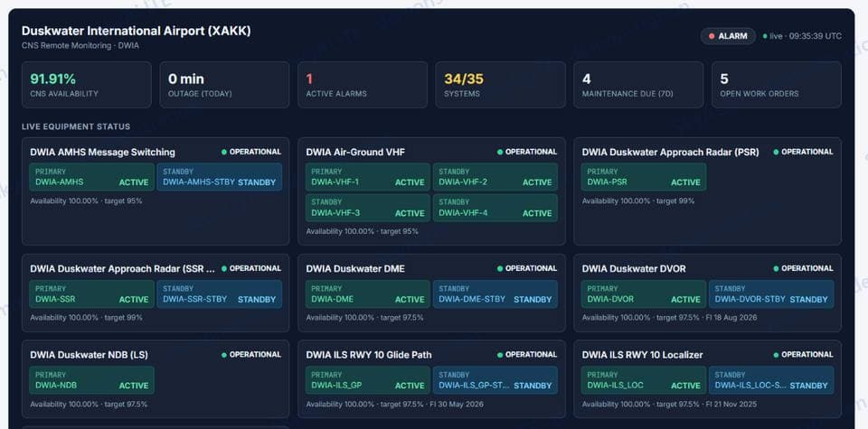
Task: Click OPERATIONAL badge on Duskwater NDB (LS)
Action: click(251, 355)
